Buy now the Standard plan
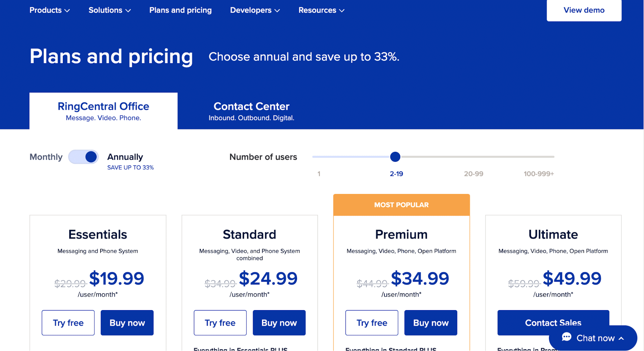Viewport: 644px width, 351px height. 279,323
